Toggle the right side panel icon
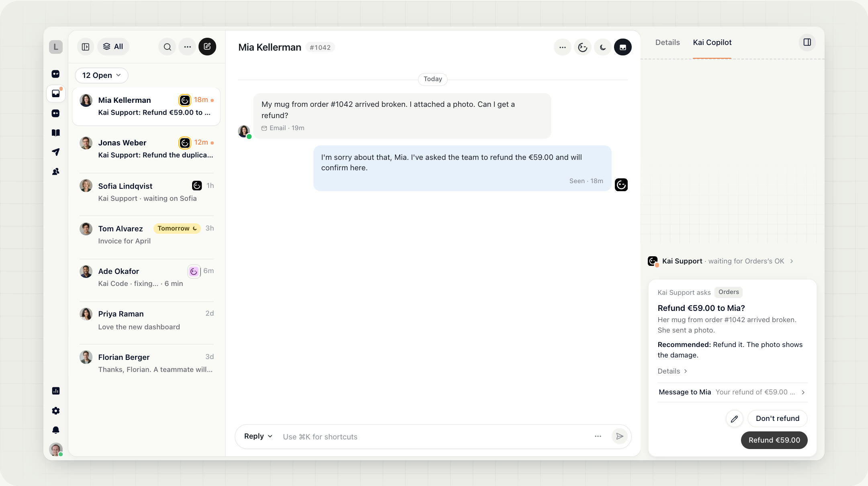The width and height of the screenshot is (868, 486). [x=807, y=42]
